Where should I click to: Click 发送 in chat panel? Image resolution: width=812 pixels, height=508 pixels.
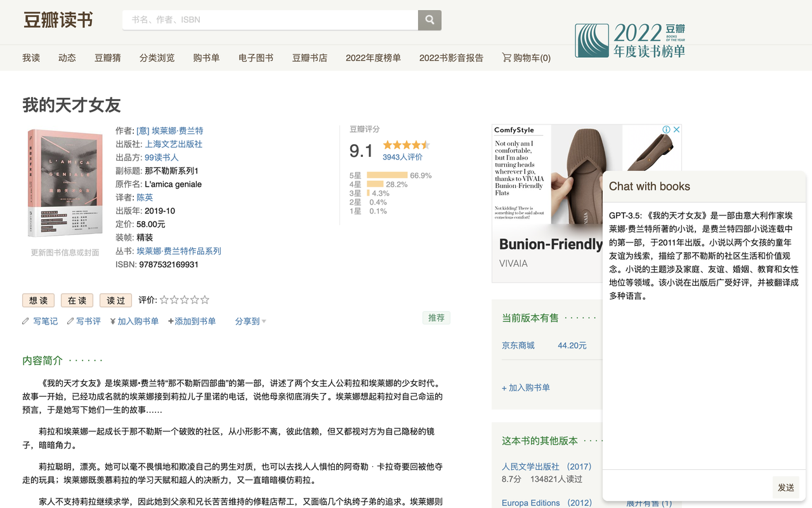point(786,487)
